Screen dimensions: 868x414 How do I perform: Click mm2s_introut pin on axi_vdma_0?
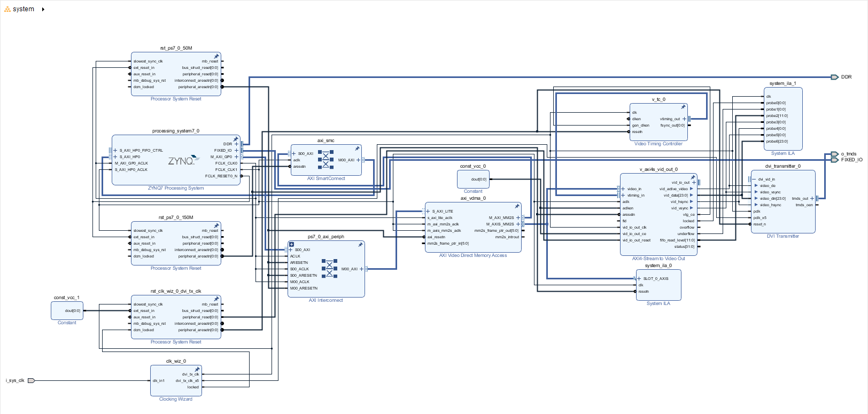coord(507,237)
